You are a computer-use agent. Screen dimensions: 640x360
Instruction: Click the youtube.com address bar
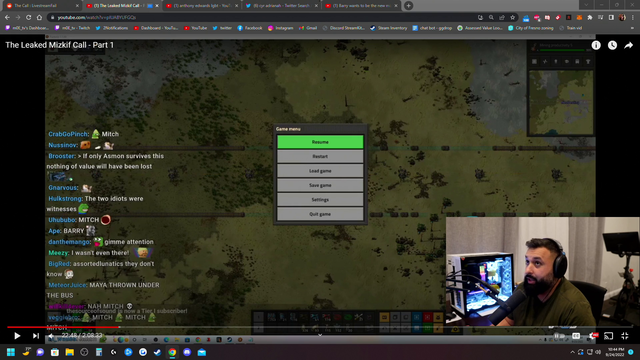pos(261,18)
